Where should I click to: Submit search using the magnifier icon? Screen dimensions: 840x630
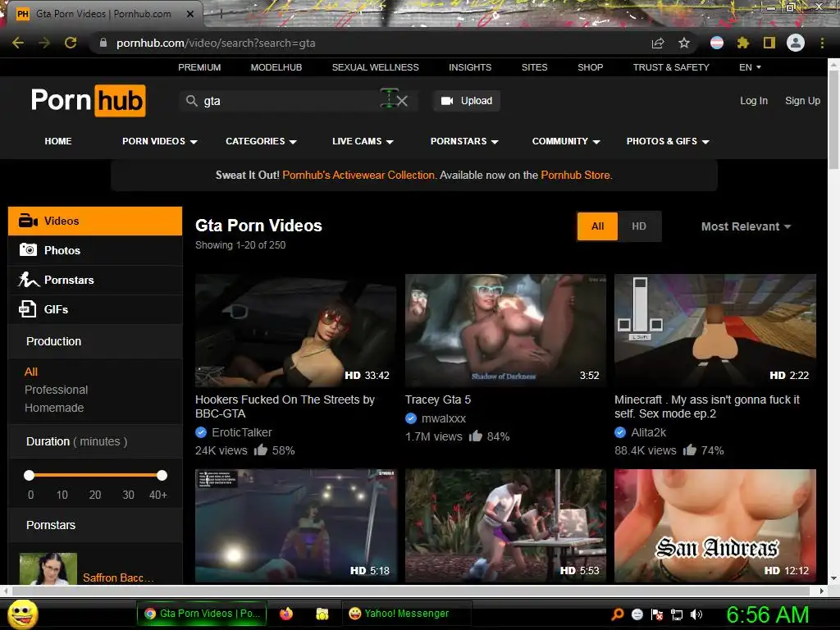192,101
